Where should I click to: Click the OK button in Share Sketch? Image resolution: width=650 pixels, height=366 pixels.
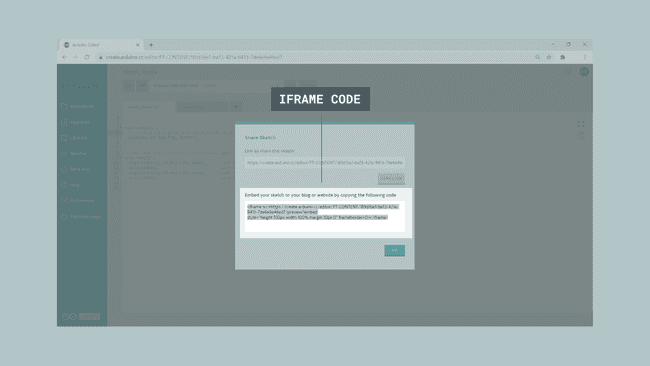tap(395, 250)
